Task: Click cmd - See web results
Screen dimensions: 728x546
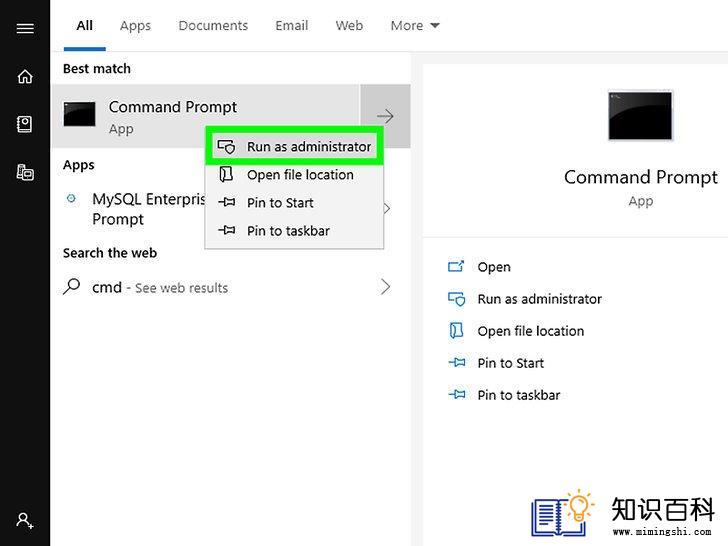Action: tap(160, 287)
